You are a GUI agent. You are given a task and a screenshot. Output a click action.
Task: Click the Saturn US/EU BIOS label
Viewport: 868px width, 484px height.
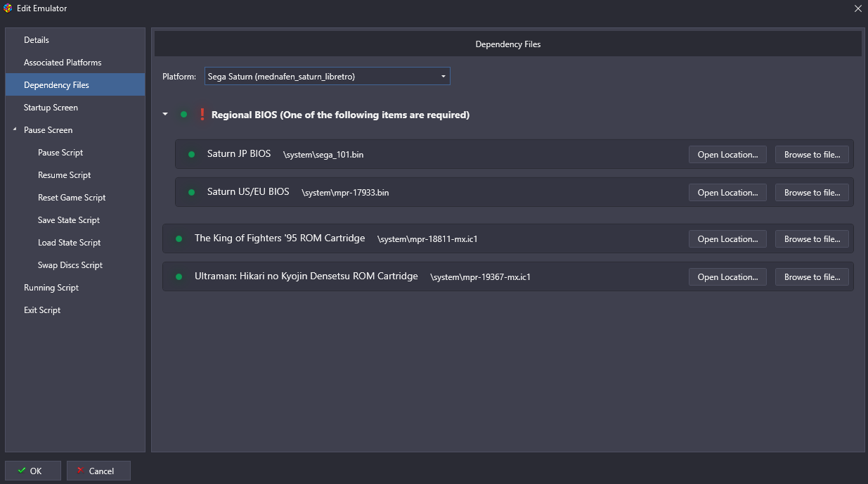click(x=248, y=192)
